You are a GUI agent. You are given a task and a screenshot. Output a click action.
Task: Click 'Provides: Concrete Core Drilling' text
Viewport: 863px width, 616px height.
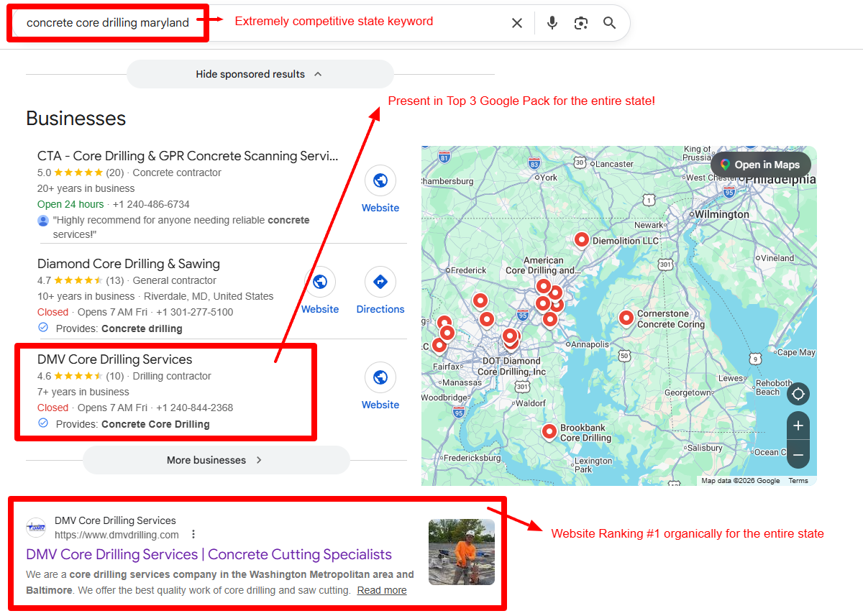click(132, 424)
